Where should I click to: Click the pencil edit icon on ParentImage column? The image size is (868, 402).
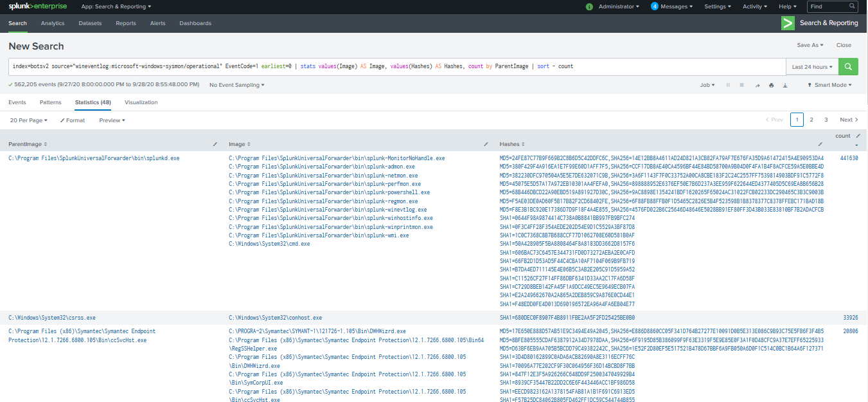(215, 144)
